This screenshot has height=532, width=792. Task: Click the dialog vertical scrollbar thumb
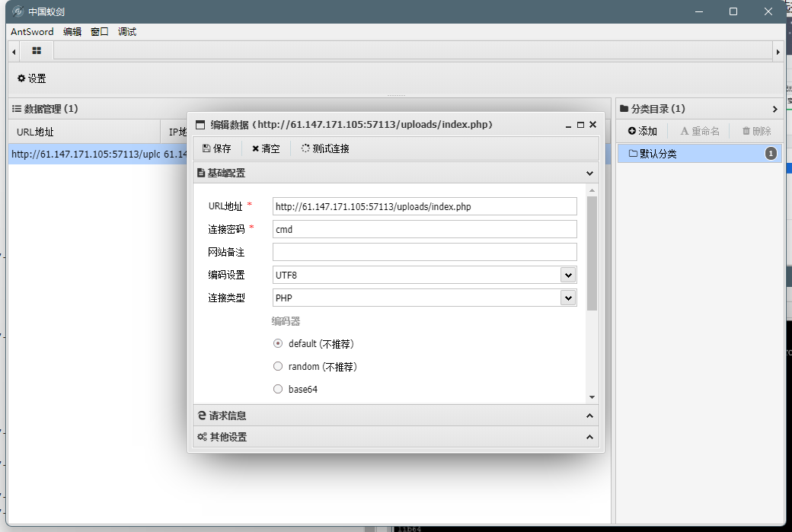click(592, 253)
